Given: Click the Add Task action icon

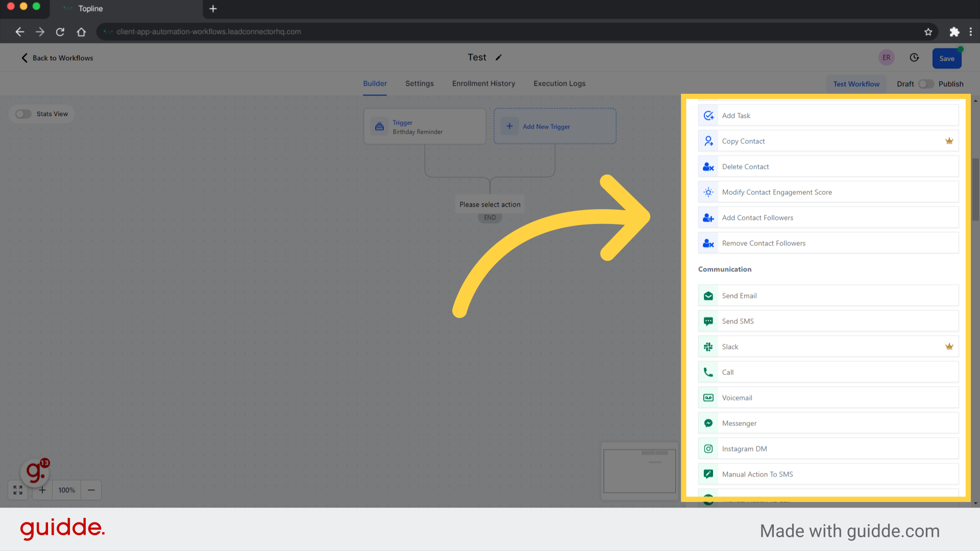Looking at the screenshot, I should (x=708, y=116).
